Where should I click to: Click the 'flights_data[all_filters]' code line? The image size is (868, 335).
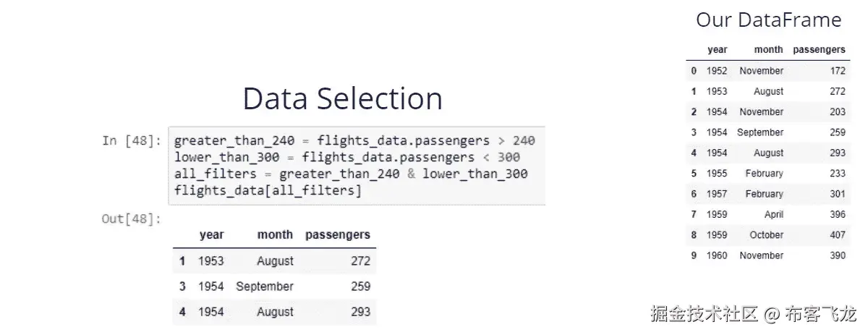pyautogui.click(x=267, y=191)
